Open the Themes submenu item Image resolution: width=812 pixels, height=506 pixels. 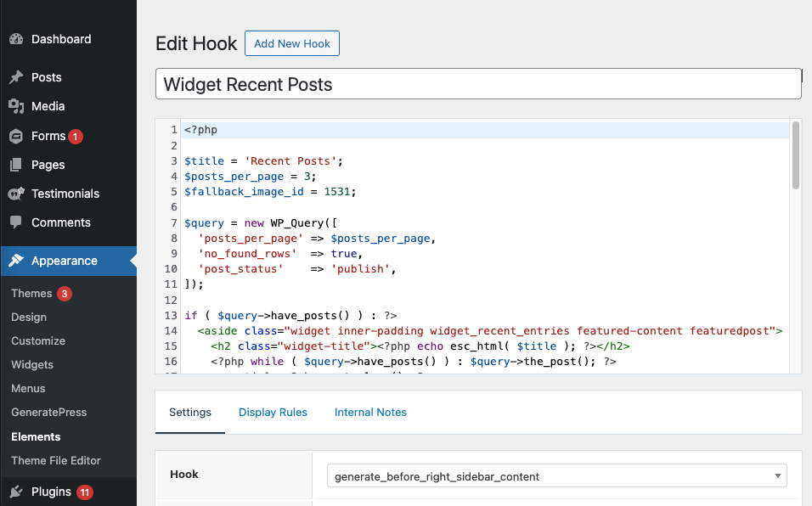click(x=31, y=293)
